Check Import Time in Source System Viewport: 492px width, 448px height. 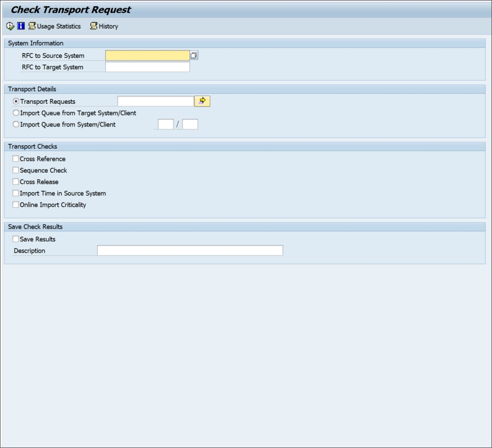[16, 193]
